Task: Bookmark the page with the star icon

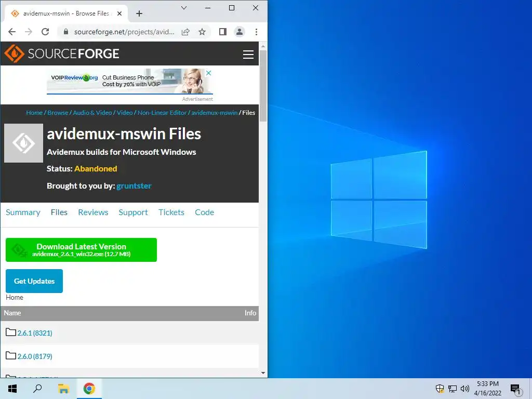Action: click(x=202, y=32)
